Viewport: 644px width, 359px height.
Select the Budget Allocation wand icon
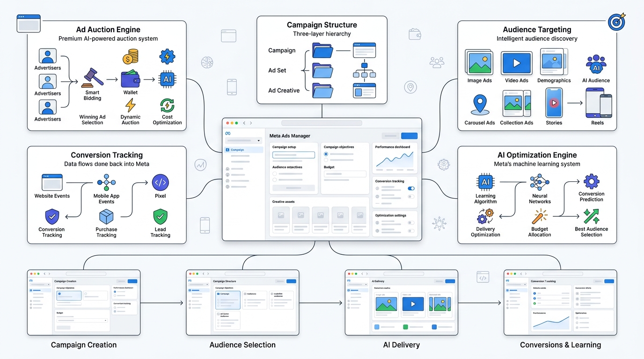pos(540,216)
